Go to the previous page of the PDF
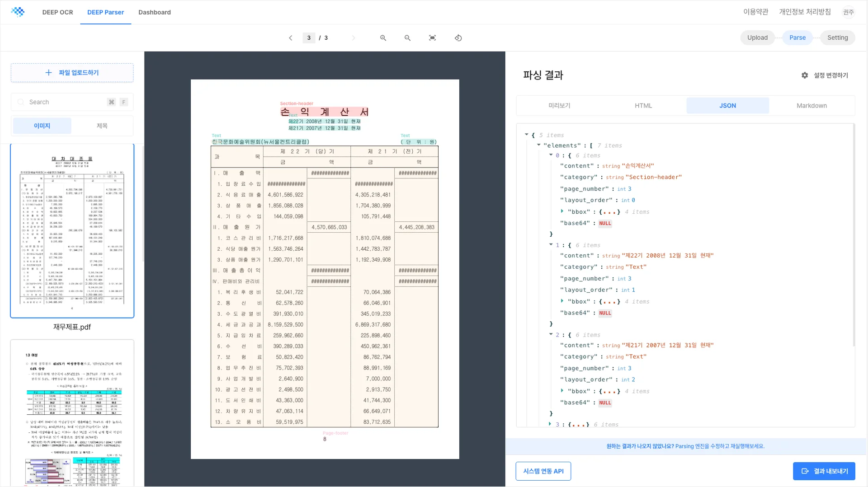 291,37
